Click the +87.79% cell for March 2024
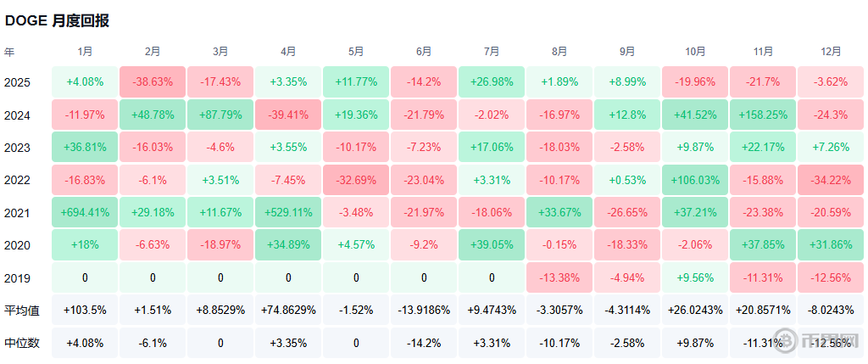The image size is (868, 364). click(220, 115)
